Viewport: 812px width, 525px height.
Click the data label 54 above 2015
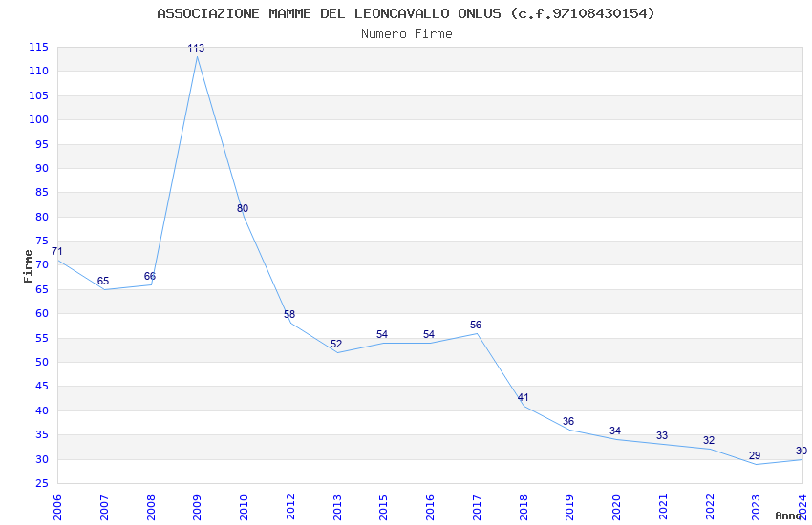point(382,335)
